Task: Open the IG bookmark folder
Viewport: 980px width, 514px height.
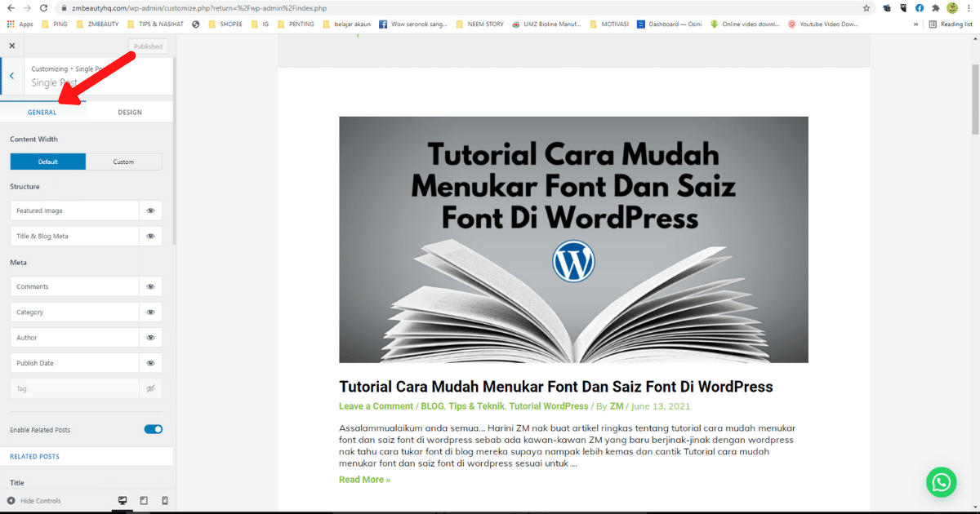Action: coord(260,24)
